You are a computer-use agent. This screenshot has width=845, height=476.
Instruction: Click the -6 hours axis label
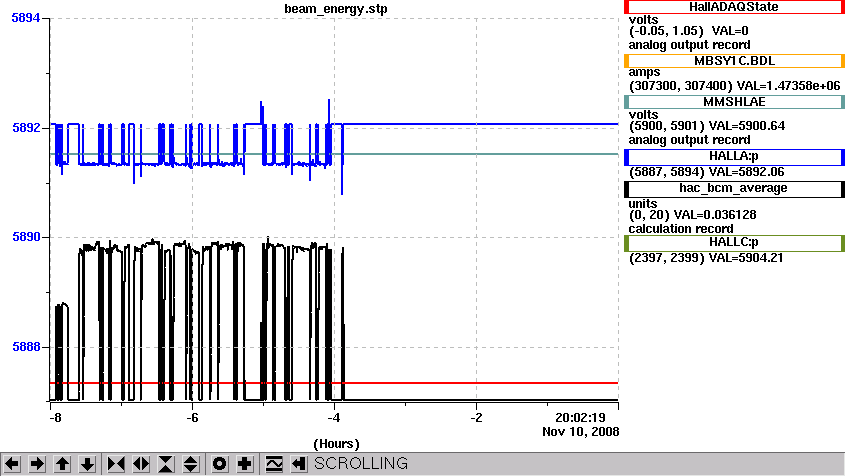coord(192,418)
